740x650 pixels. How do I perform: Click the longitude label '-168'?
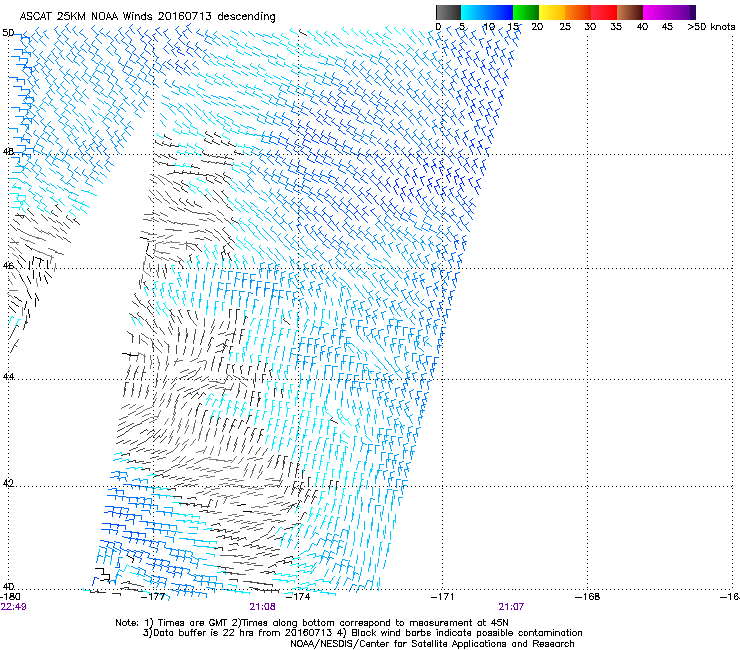click(x=588, y=597)
